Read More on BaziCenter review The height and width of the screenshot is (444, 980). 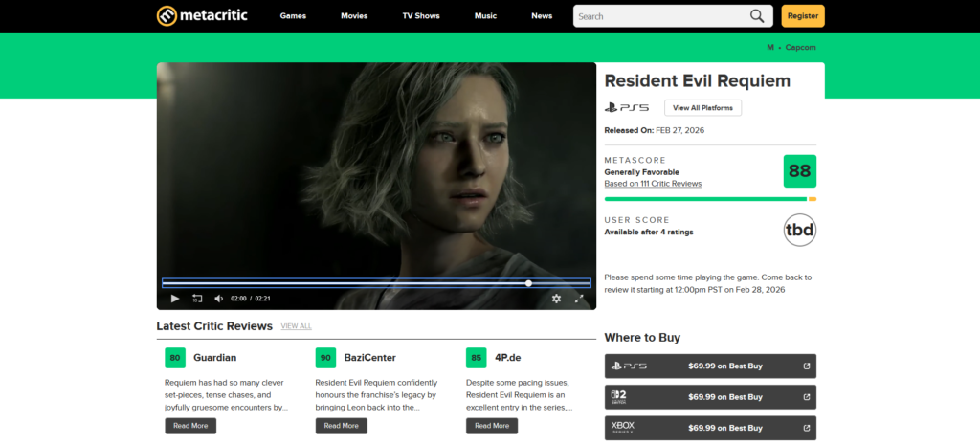(342, 426)
